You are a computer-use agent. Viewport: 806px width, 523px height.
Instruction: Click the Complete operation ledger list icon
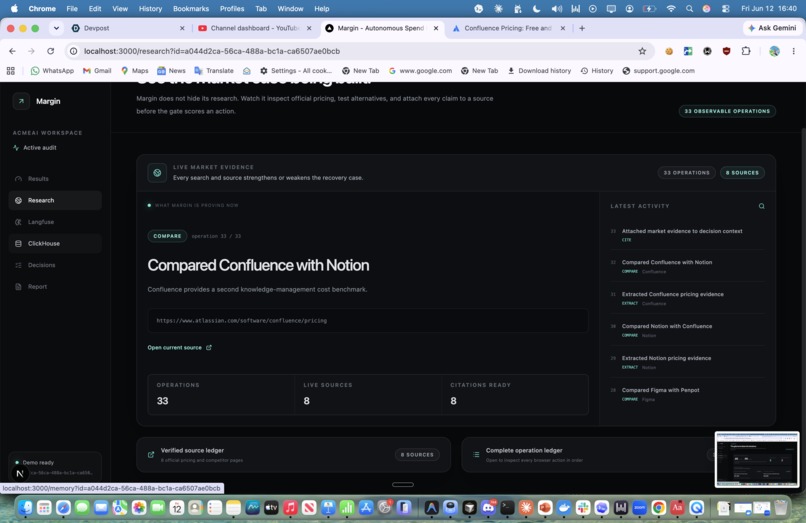tap(476, 455)
